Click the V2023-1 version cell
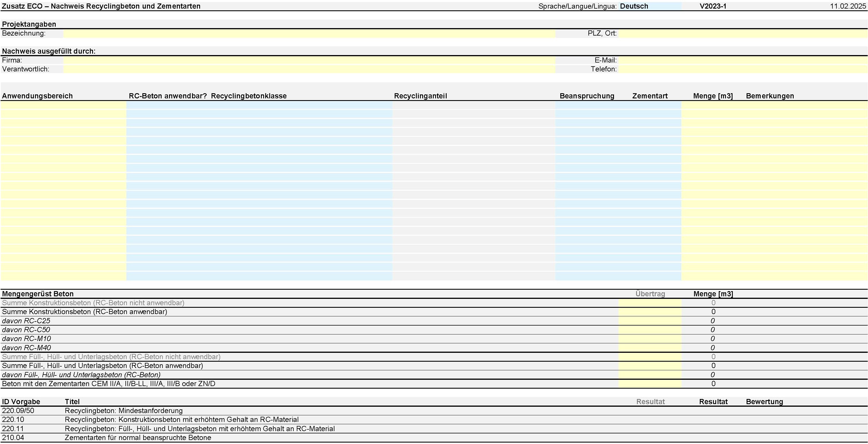Viewport: 868px width, 444px height. tap(713, 6)
